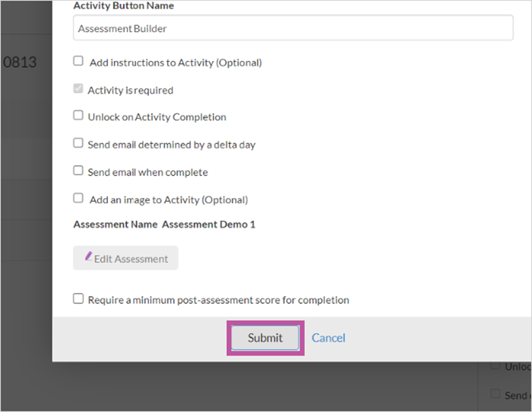Viewport: 532px width, 412px height.
Task: Click the partially hidden Unlock checkbox behind dialog
Action: (x=495, y=366)
